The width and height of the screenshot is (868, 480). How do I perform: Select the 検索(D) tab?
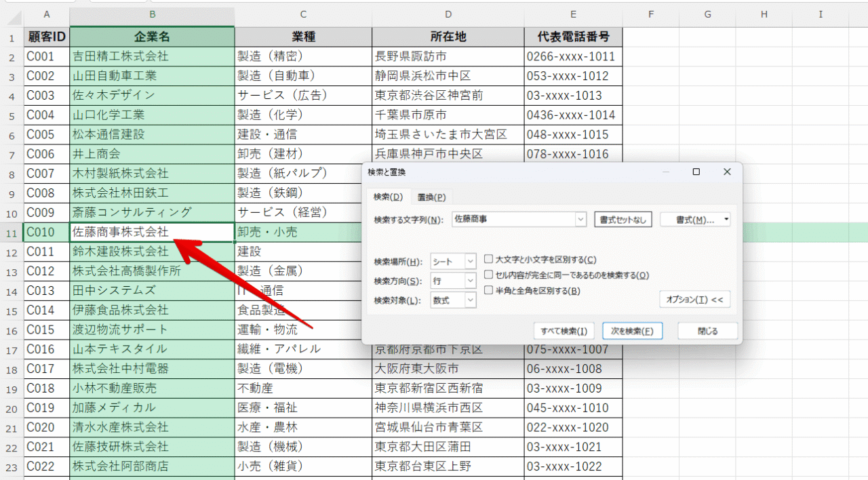tap(388, 197)
